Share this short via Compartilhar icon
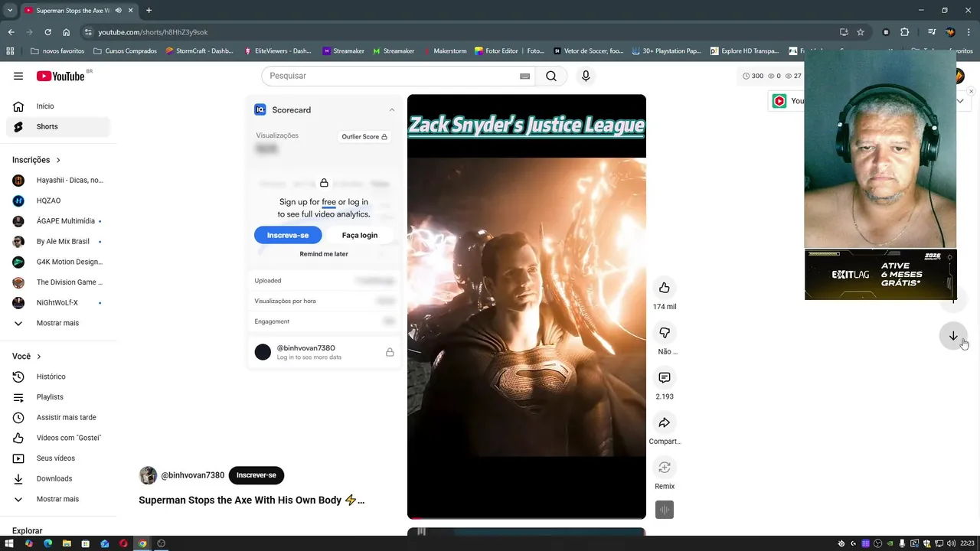This screenshot has width=980, height=551. click(x=665, y=422)
